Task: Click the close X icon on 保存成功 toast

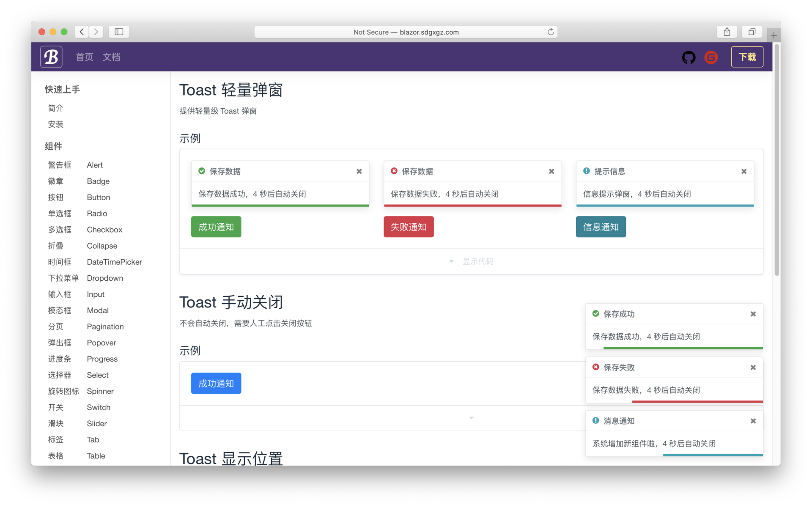Action: [x=755, y=314]
